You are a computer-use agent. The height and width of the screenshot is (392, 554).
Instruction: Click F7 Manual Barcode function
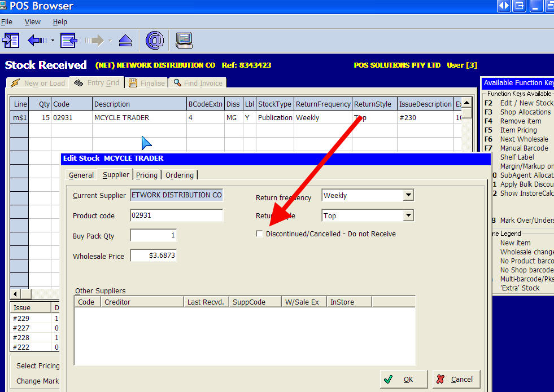click(x=516, y=148)
